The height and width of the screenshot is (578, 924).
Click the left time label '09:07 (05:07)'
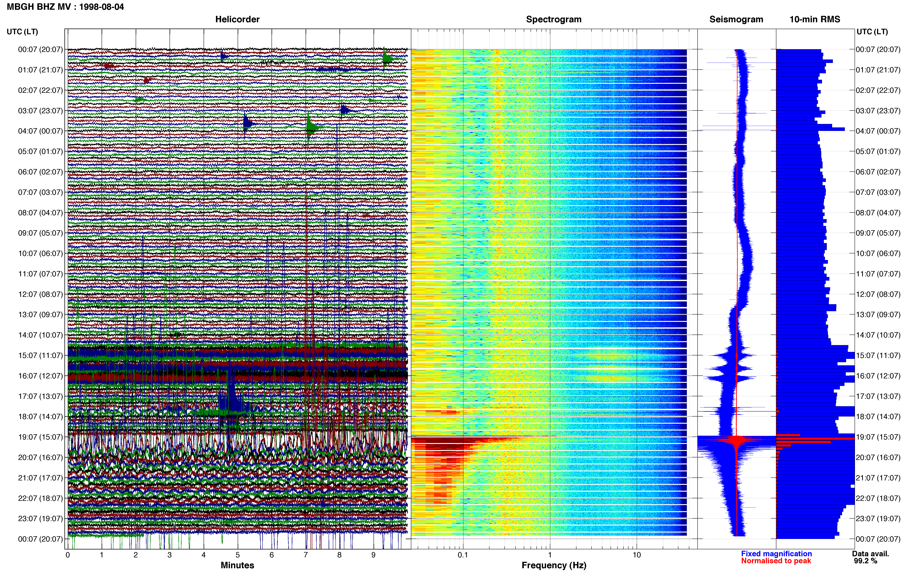coord(41,233)
